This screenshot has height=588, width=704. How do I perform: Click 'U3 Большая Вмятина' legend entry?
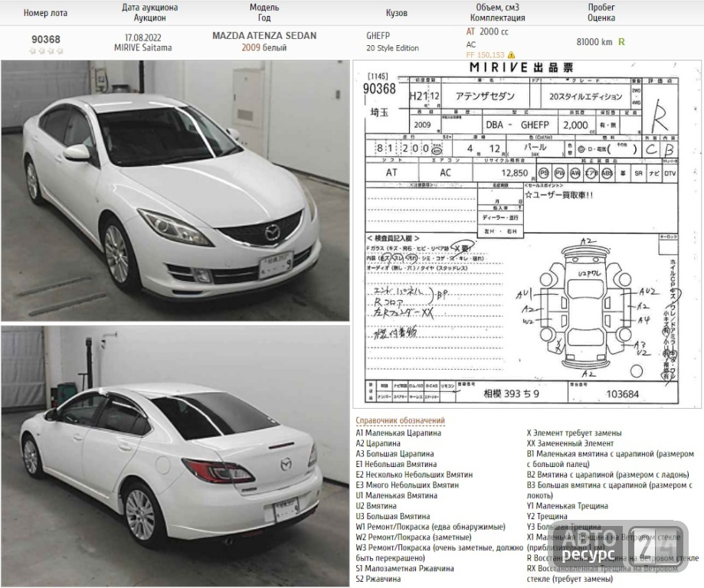tap(393, 516)
